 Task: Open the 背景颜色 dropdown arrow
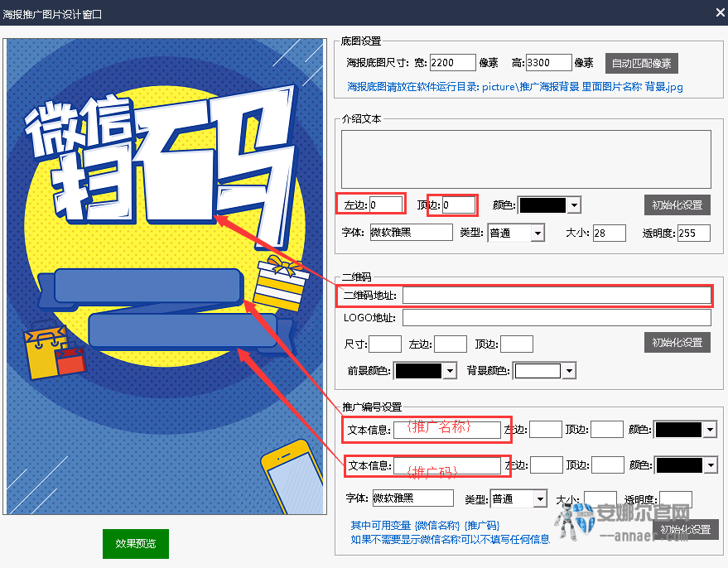[x=570, y=371]
